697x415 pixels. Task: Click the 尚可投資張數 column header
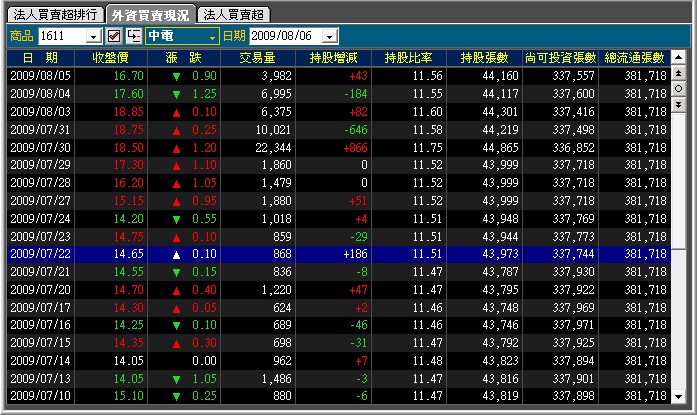[561, 58]
